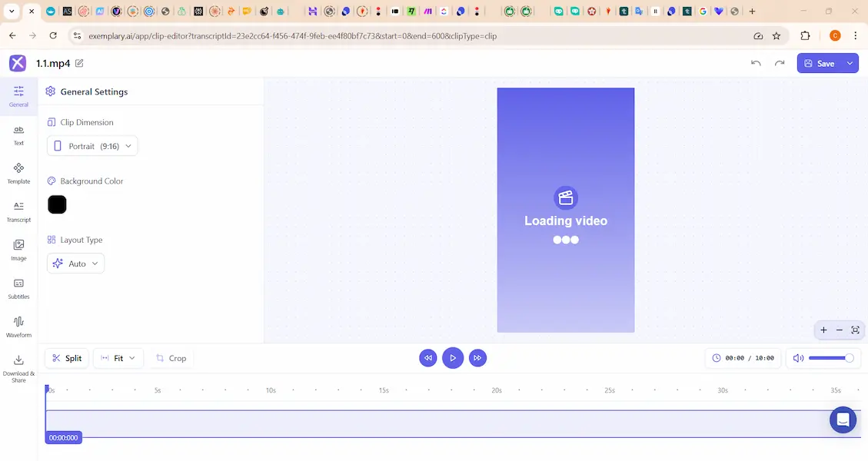Open the Clip Dimension Portrait dropdown
The image size is (868, 461).
(92, 146)
